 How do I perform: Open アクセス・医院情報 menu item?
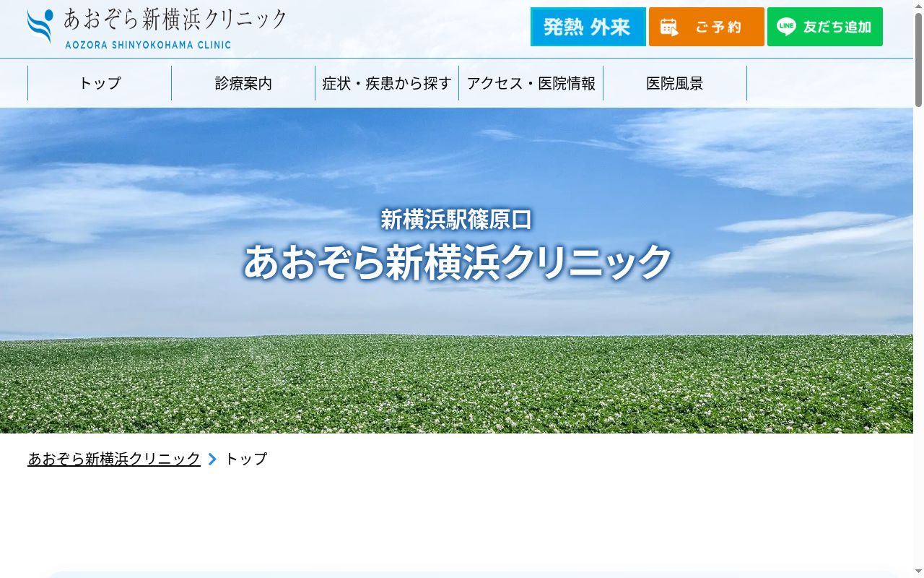click(x=531, y=83)
